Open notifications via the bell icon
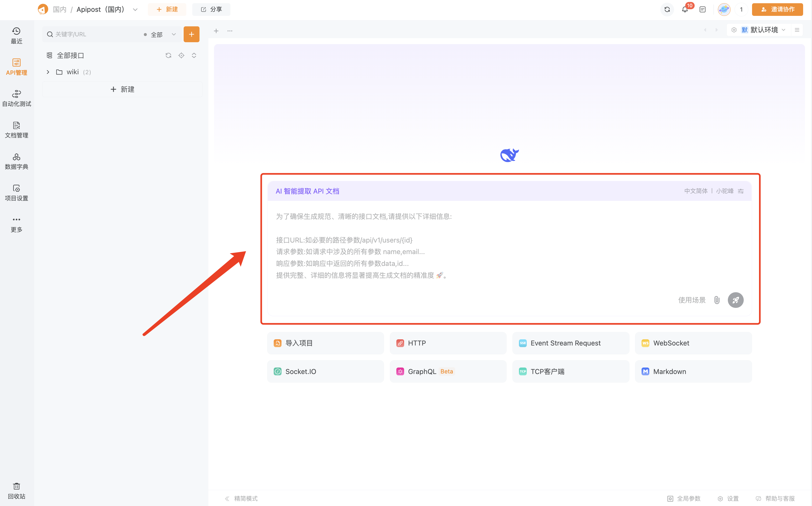 point(685,9)
